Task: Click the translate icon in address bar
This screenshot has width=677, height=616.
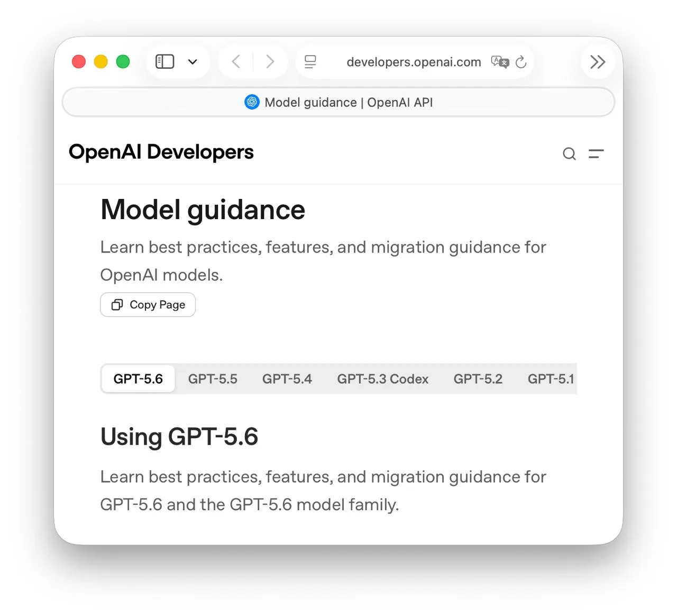Action: point(500,62)
